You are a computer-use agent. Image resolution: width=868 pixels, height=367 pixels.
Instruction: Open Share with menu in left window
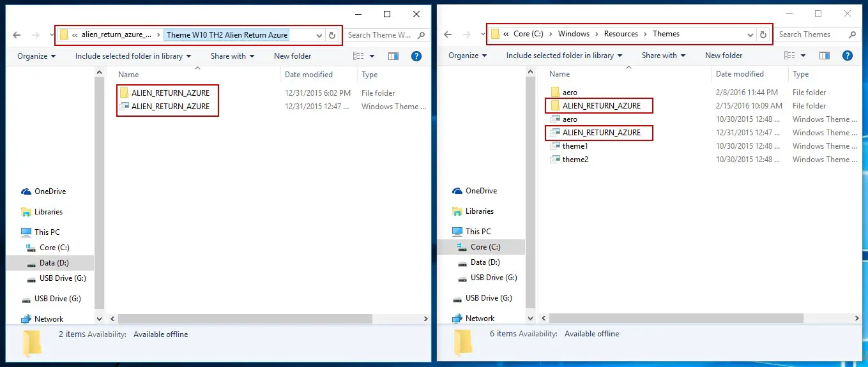coord(232,56)
